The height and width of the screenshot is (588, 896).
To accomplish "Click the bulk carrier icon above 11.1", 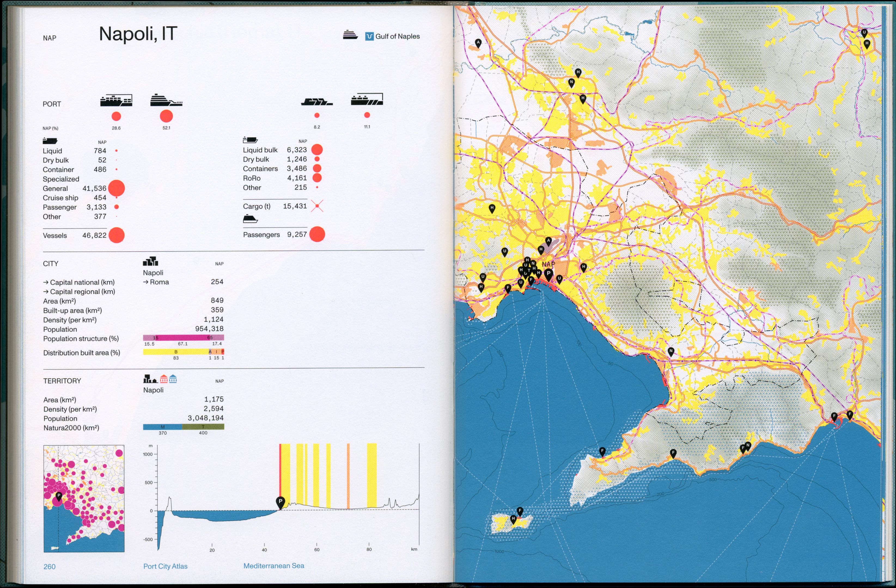I will pos(367,100).
